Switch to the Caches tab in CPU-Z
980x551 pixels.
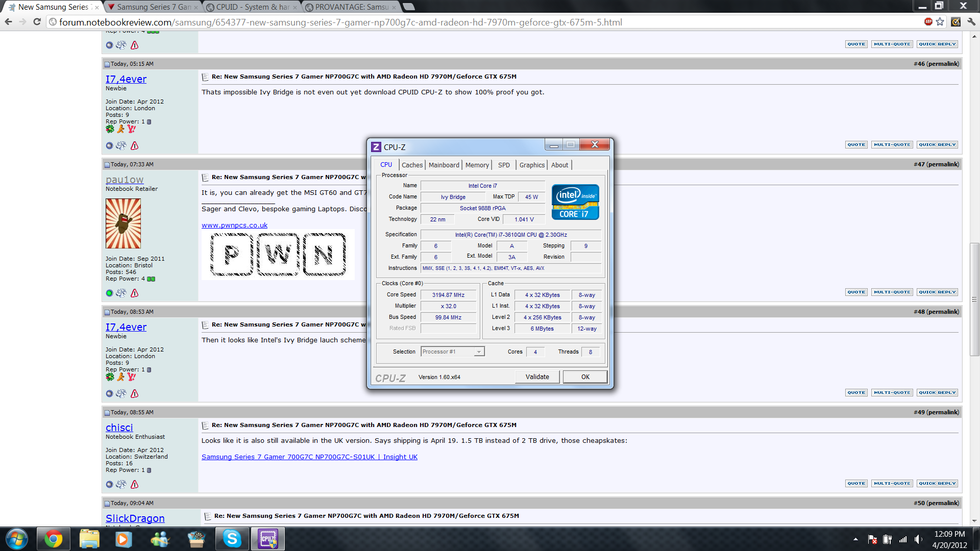pos(412,165)
